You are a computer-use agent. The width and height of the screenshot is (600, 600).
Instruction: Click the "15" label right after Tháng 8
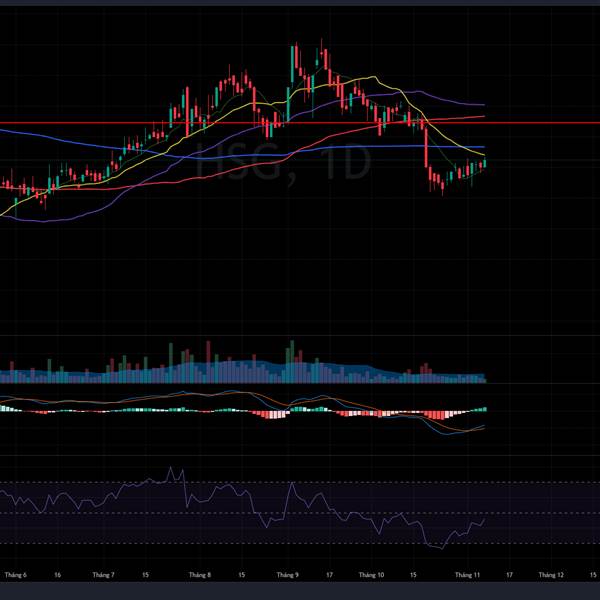(x=241, y=575)
